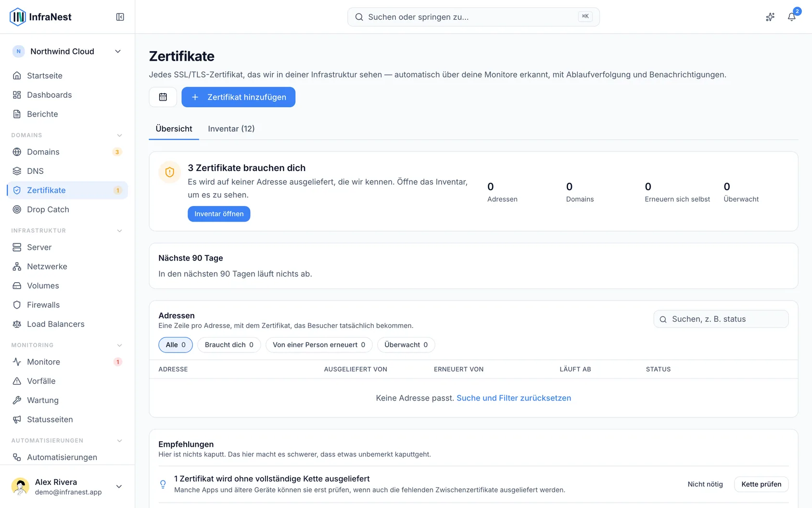
Task: Click the AI sparkles icon
Action: 770,17
